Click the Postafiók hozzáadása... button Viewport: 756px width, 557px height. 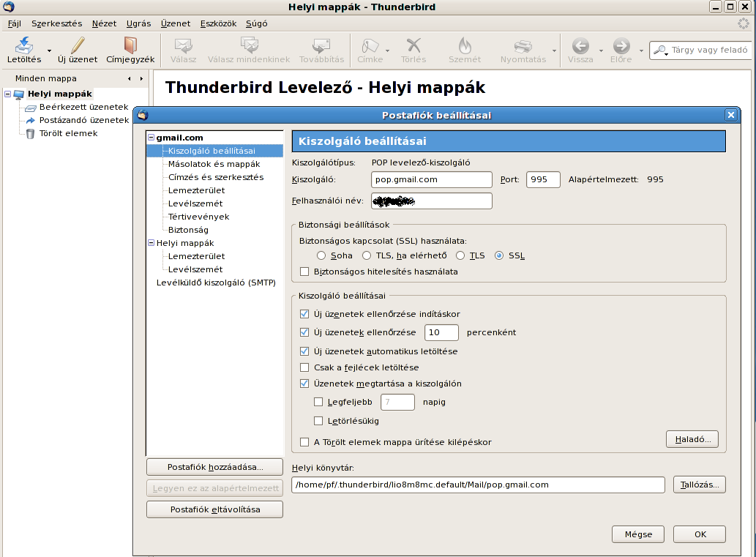click(214, 467)
